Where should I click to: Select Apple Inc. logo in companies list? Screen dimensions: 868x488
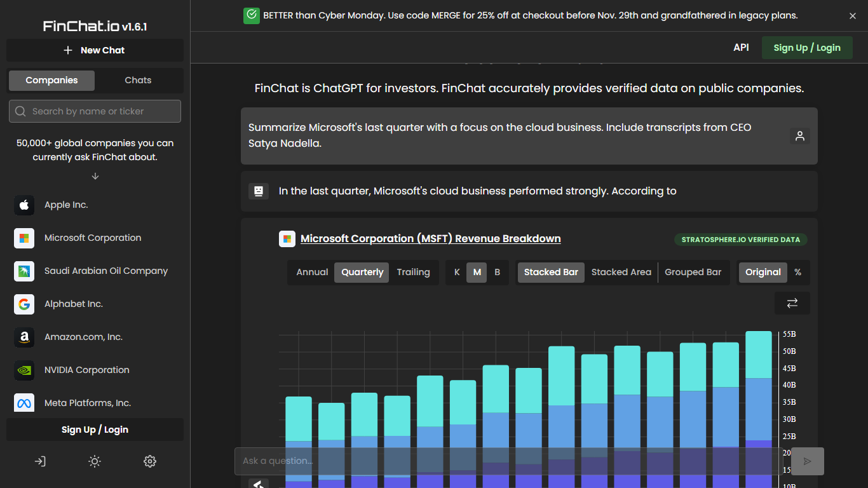coord(24,205)
